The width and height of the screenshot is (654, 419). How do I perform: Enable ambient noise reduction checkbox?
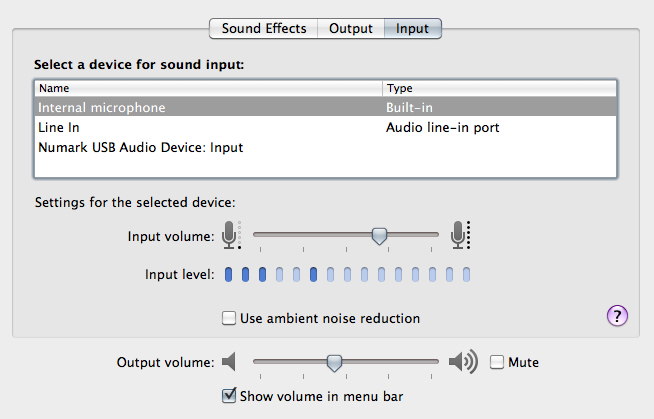pyautogui.click(x=229, y=318)
